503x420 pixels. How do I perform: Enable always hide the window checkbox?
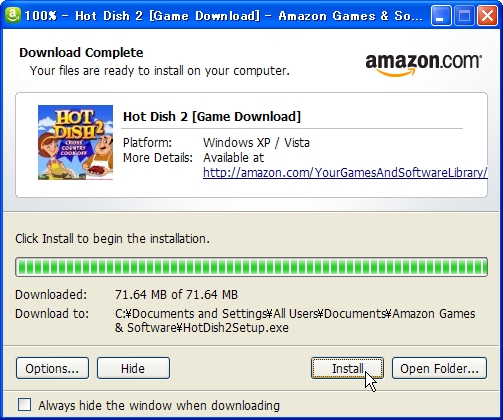[25, 405]
